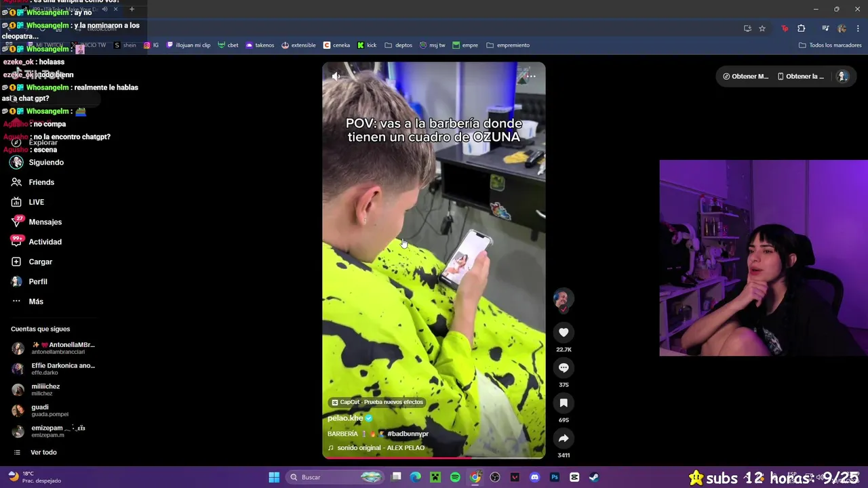This screenshot has height=488, width=868.
Task: Open the Chrome extensions puzzle icon
Action: pyautogui.click(x=802, y=28)
